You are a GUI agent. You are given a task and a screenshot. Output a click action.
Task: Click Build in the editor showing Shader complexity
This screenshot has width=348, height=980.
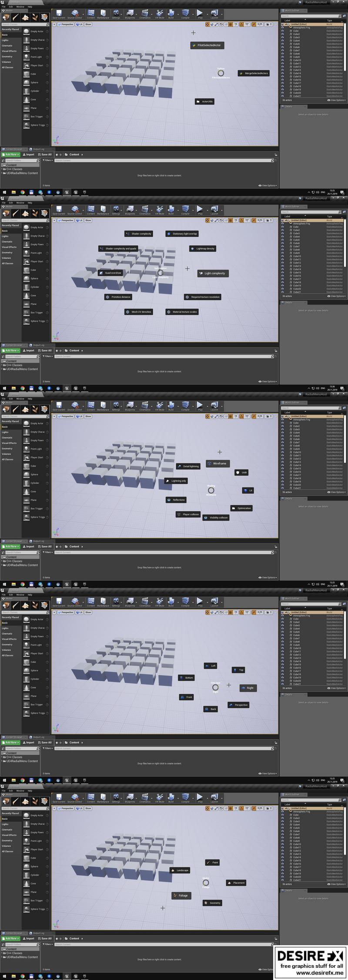[x=171, y=211]
